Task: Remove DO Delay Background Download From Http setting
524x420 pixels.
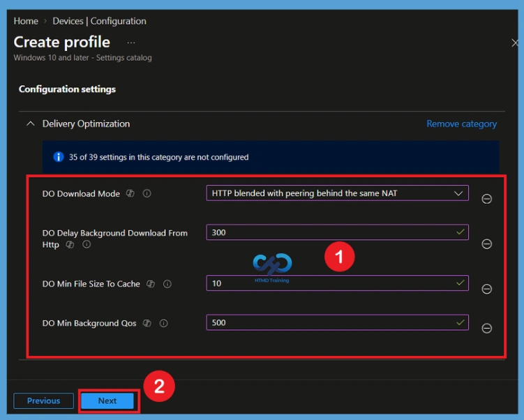Action: (486, 244)
